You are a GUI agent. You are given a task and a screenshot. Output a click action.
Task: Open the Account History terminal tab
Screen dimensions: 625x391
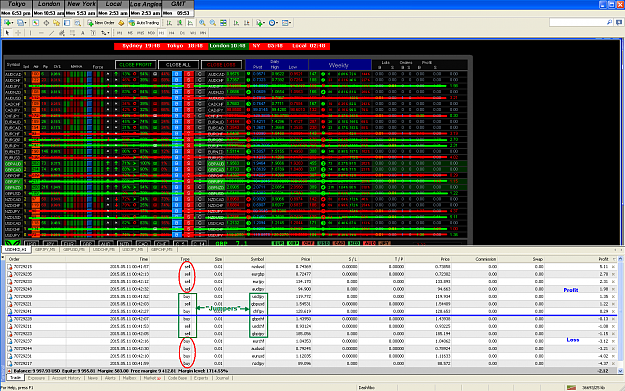(x=66, y=378)
